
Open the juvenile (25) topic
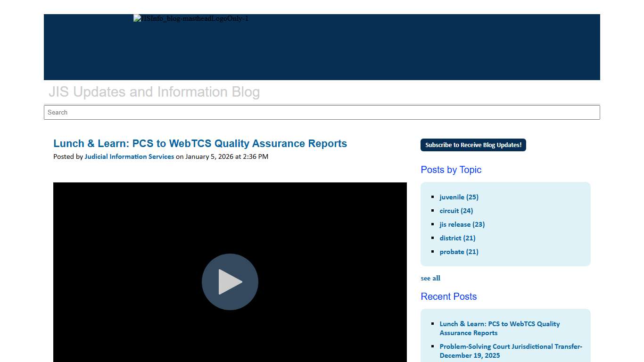[459, 197]
